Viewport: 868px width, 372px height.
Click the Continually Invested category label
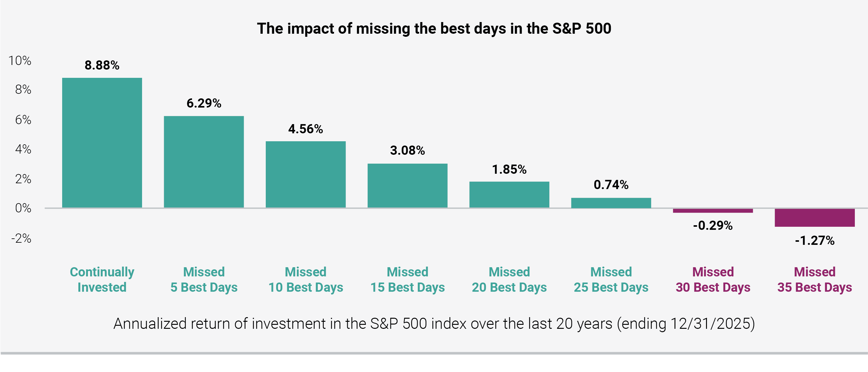tap(102, 279)
